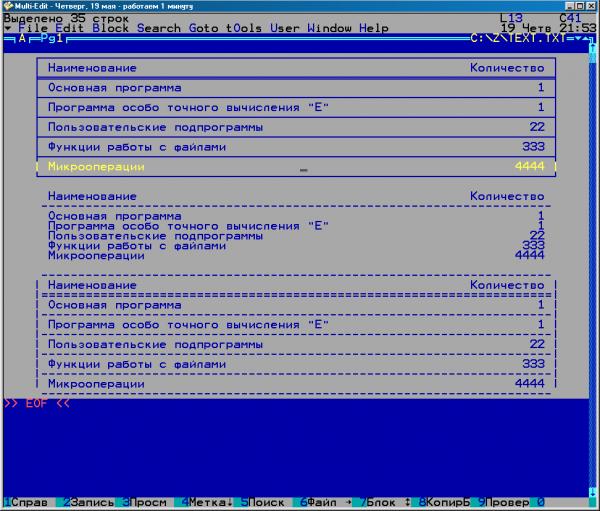Open the Help menu

click(x=374, y=28)
